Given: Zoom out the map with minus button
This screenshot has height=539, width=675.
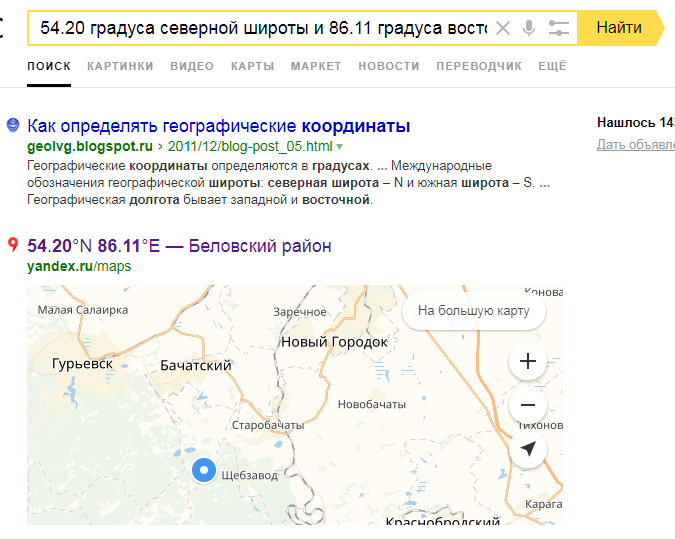Looking at the screenshot, I should pyautogui.click(x=528, y=405).
